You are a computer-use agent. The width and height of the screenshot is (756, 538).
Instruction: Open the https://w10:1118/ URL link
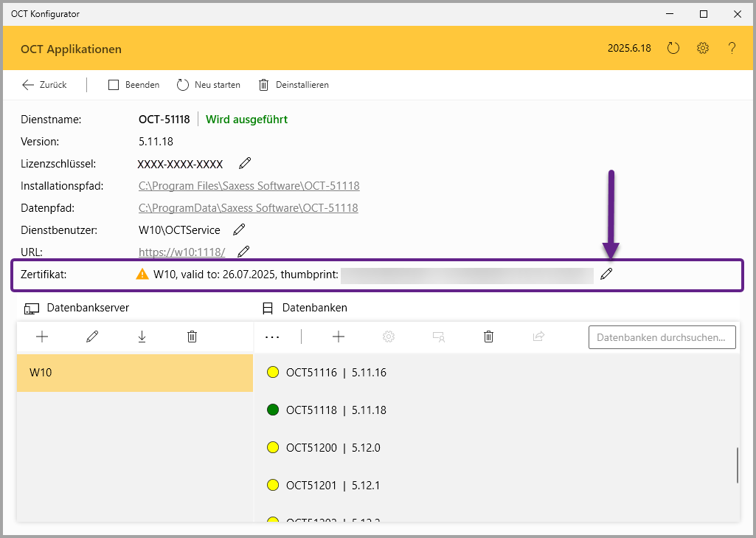point(181,252)
